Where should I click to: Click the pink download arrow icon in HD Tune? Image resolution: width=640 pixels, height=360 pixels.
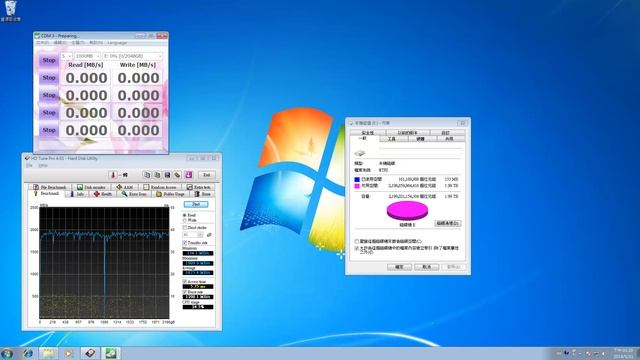pyautogui.click(x=189, y=175)
